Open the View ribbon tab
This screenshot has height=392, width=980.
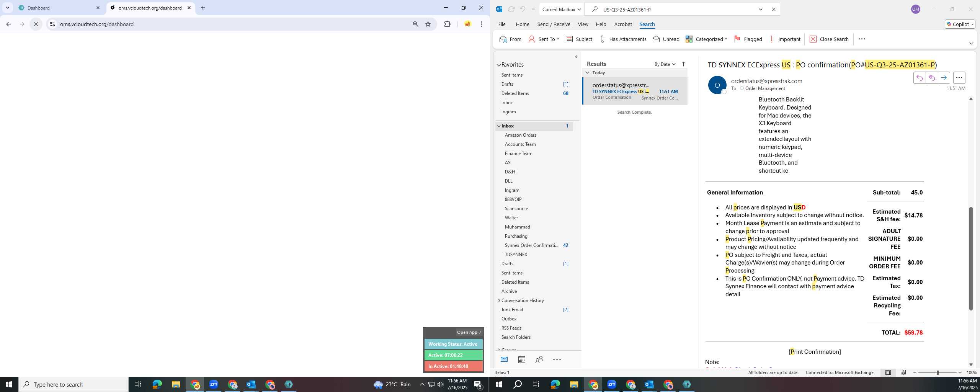(583, 24)
